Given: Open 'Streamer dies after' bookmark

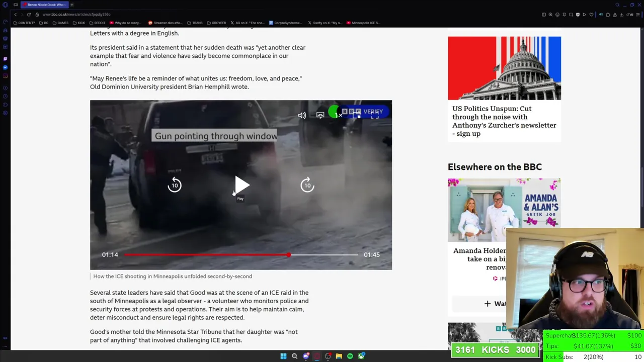Looking at the screenshot, I should click(165, 23).
